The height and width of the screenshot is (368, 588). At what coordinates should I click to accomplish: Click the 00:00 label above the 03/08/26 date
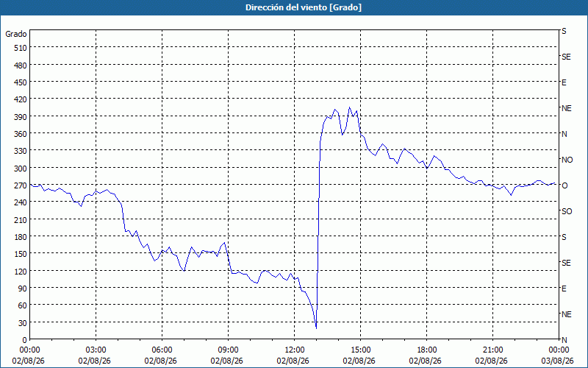tap(559, 350)
